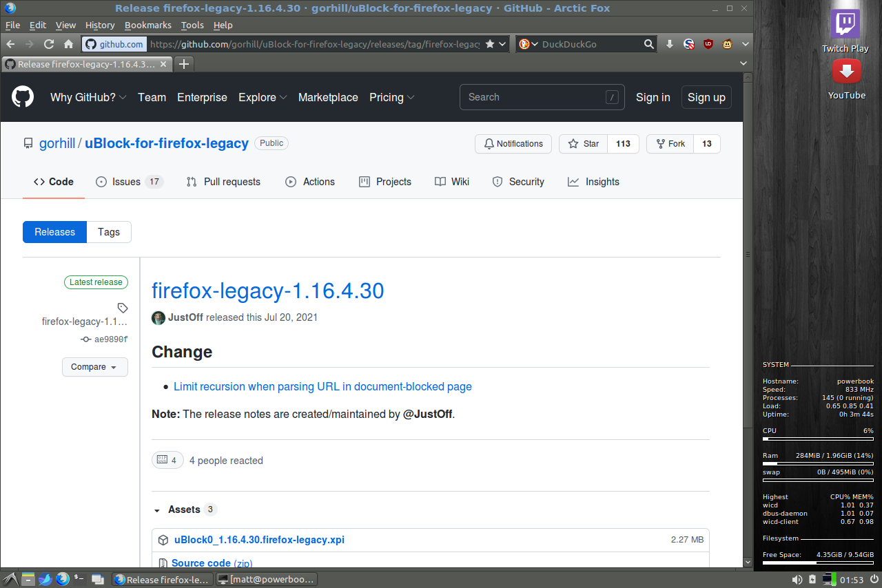Switch to the Pull requests tab
The width and height of the screenshot is (882, 588).
(223, 182)
